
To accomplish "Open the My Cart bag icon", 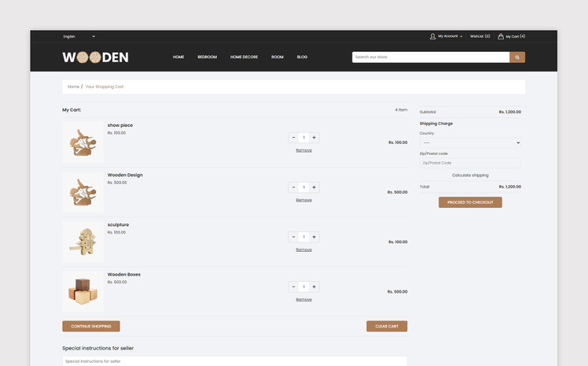I will pyautogui.click(x=501, y=36).
